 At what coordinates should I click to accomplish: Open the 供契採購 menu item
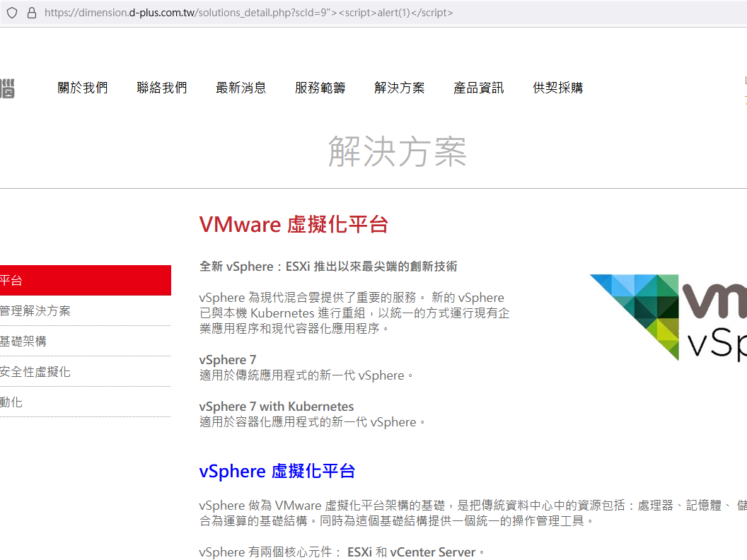click(x=558, y=88)
